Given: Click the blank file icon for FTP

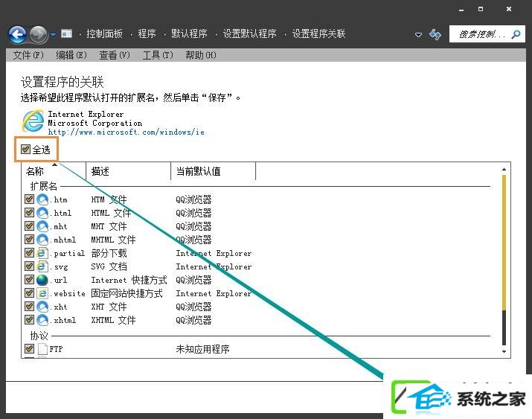Looking at the screenshot, I should 42,348.
